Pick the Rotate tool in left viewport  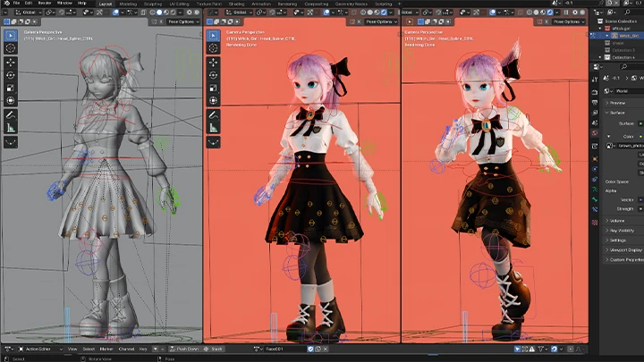(x=11, y=75)
